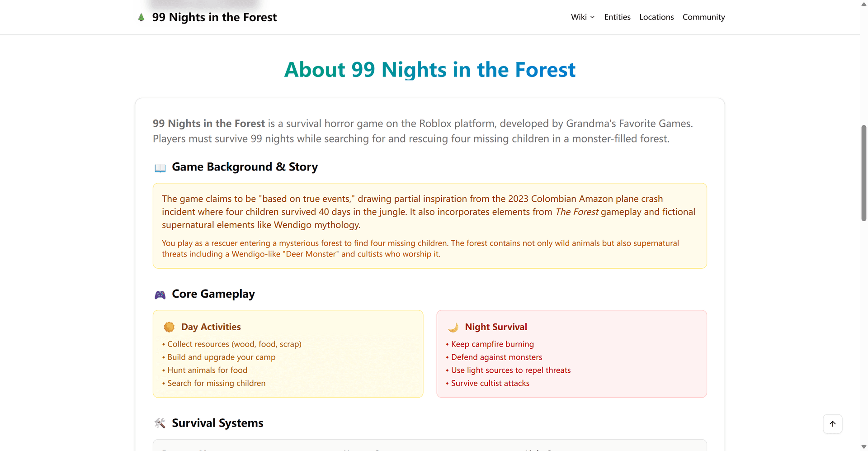Image resolution: width=868 pixels, height=451 pixels.
Task: Click the book icon beside Game Background
Action: point(160,167)
